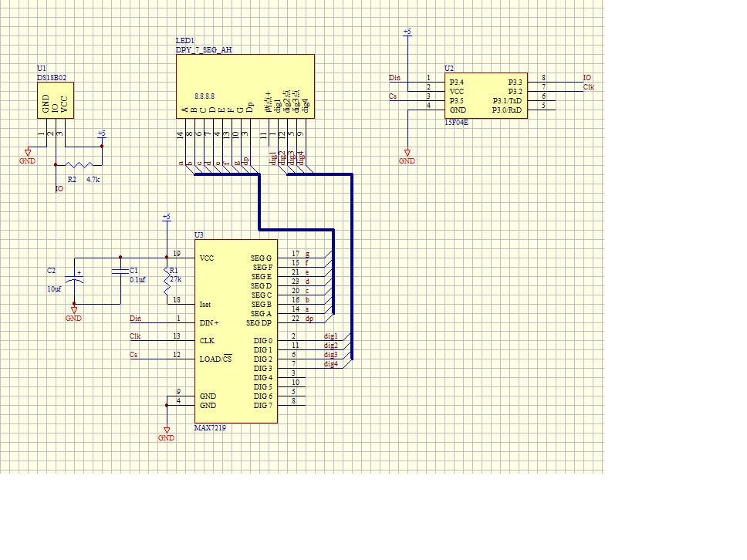Select the DS18B02 sensor component U1
The image size is (747, 560).
point(56,100)
